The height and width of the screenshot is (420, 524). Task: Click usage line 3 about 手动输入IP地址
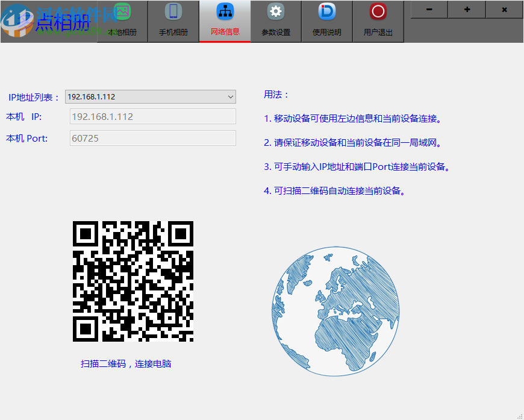point(357,166)
